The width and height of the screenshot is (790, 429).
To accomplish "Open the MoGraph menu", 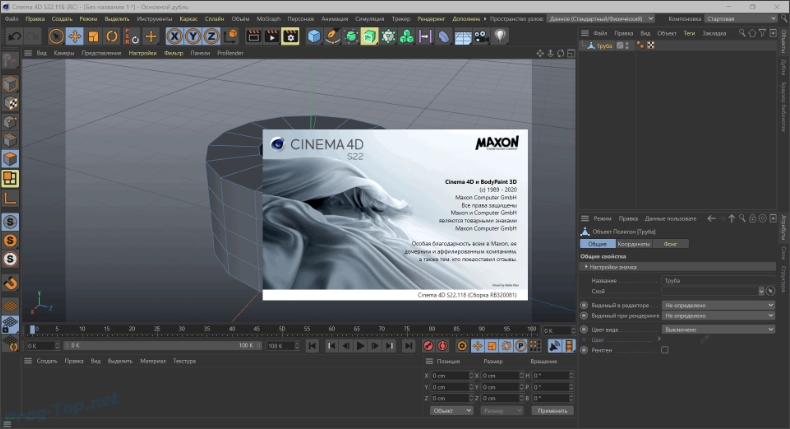I will 269,19.
